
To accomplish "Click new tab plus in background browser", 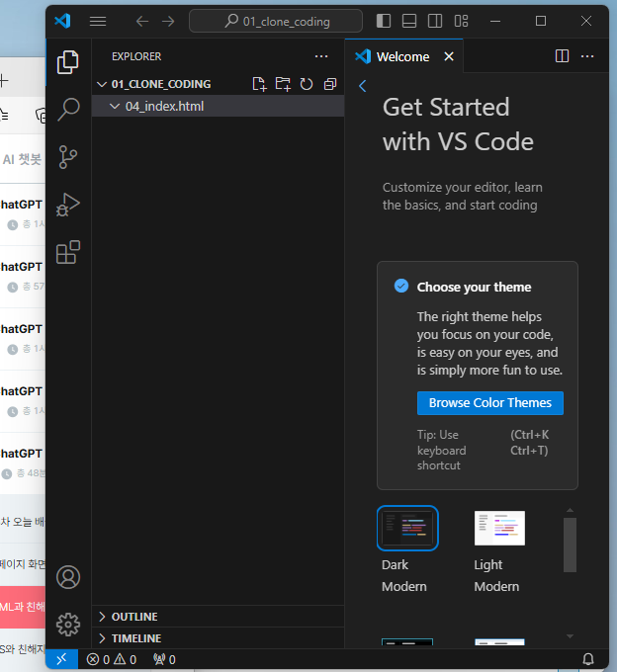I will tap(3, 80).
